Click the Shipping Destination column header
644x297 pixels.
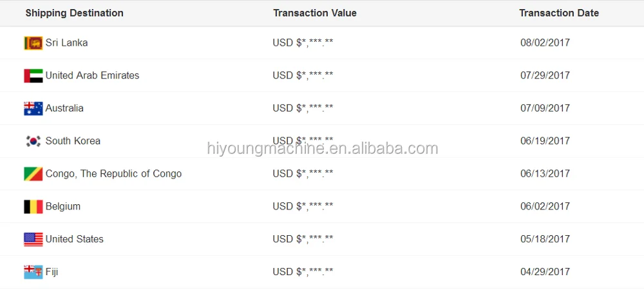coord(74,13)
